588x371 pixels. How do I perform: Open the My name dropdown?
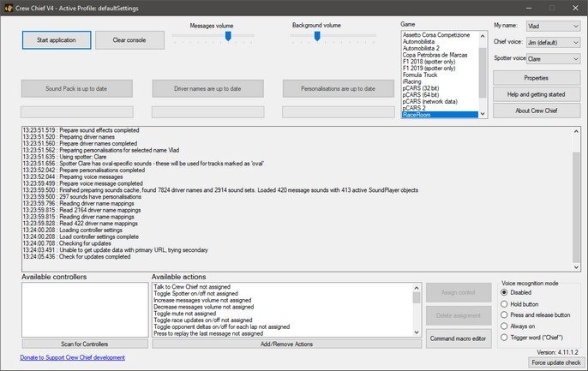click(555, 27)
